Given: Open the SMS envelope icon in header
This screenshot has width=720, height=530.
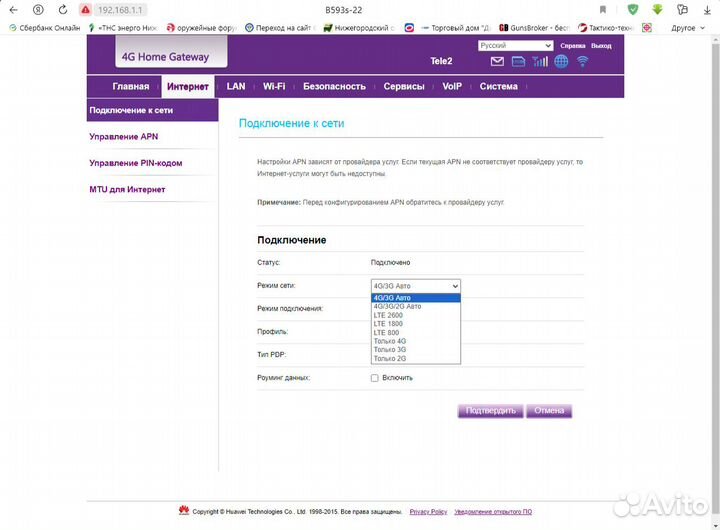Looking at the screenshot, I should point(498,62).
